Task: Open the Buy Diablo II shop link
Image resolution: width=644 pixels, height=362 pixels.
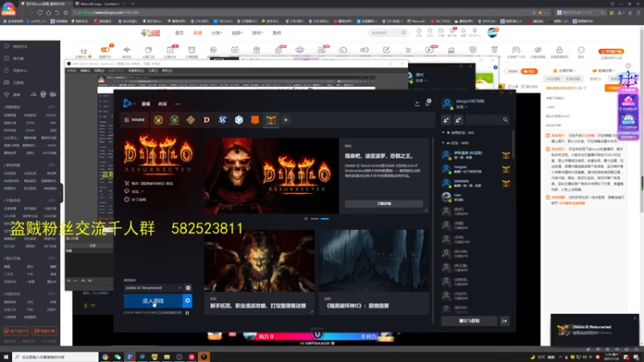Action: (x=148, y=183)
